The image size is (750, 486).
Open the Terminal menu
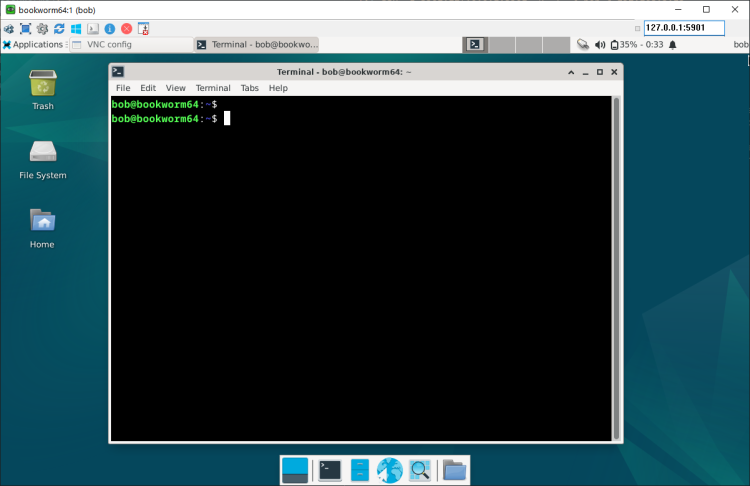point(213,88)
